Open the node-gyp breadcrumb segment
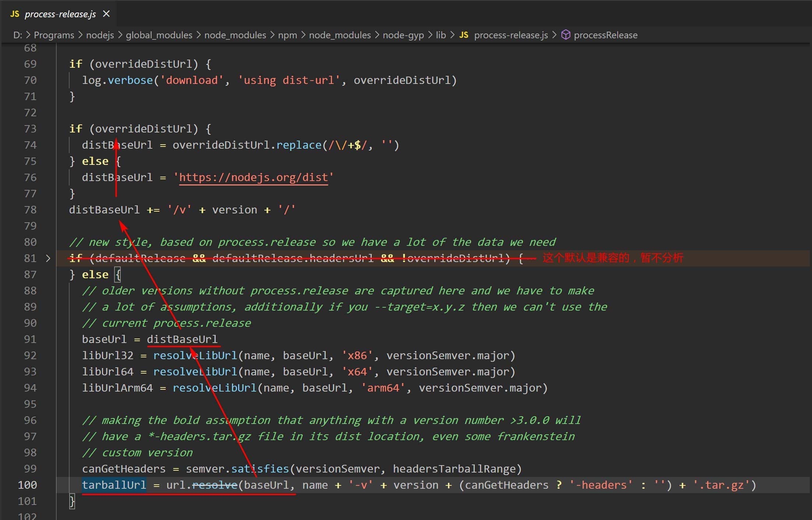812x520 pixels. click(403, 35)
